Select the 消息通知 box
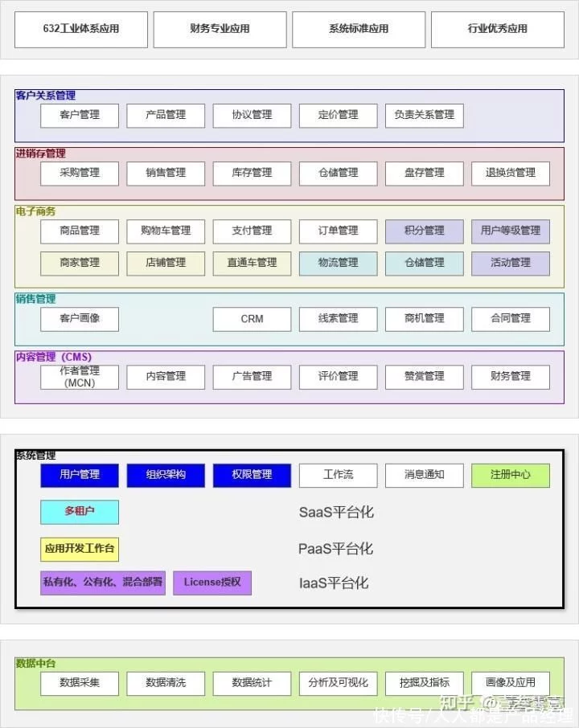 425,476
